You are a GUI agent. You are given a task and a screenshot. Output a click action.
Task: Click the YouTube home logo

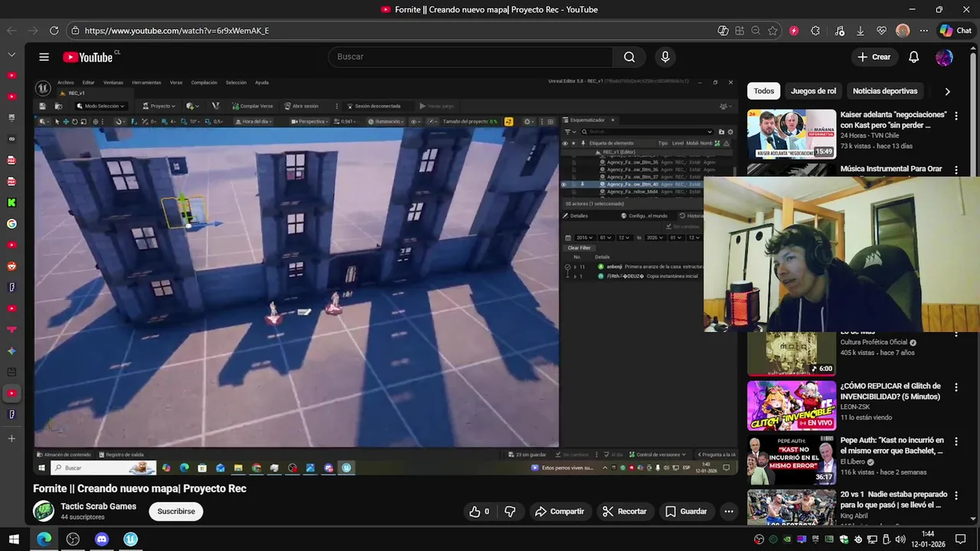[87, 57]
